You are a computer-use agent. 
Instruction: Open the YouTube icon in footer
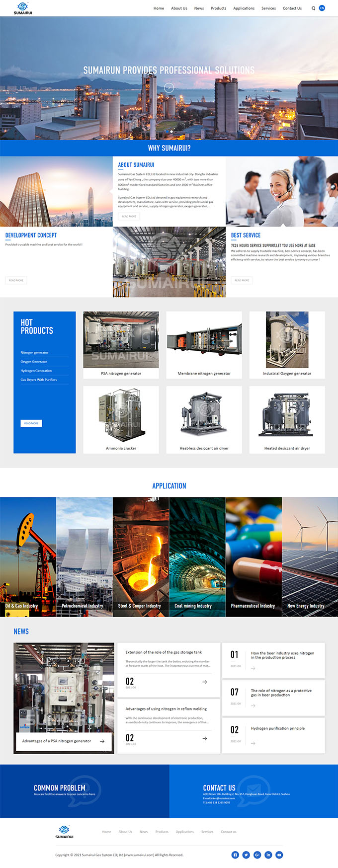click(x=279, y=855)
